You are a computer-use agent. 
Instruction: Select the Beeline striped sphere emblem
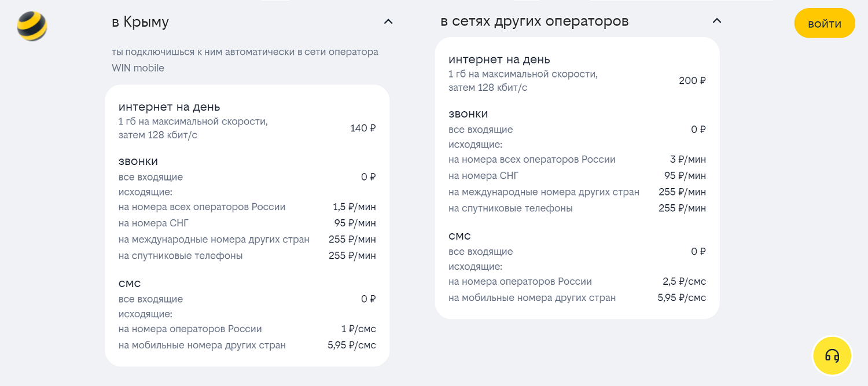click(x=31, y=25)
